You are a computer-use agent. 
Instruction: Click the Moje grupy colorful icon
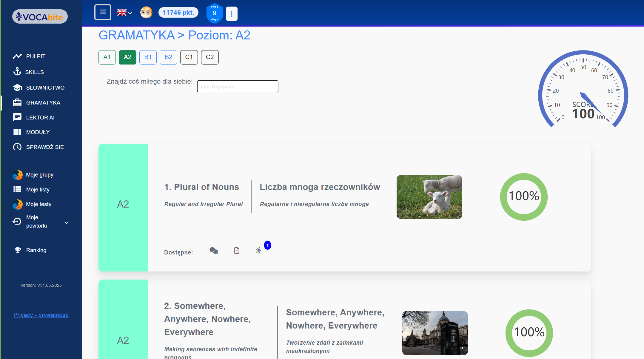coord(18,175)
